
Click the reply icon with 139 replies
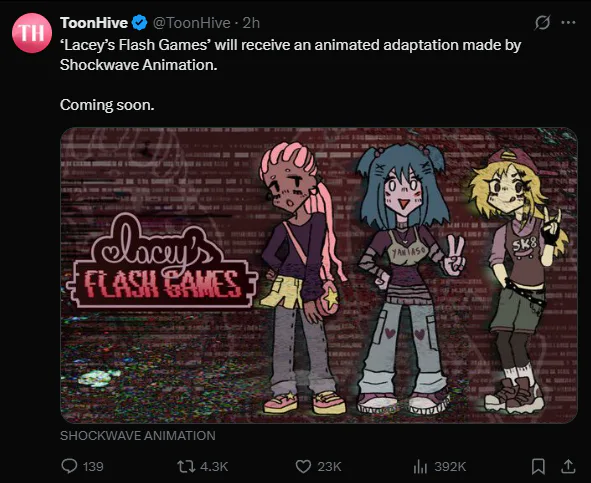[69, 466]
